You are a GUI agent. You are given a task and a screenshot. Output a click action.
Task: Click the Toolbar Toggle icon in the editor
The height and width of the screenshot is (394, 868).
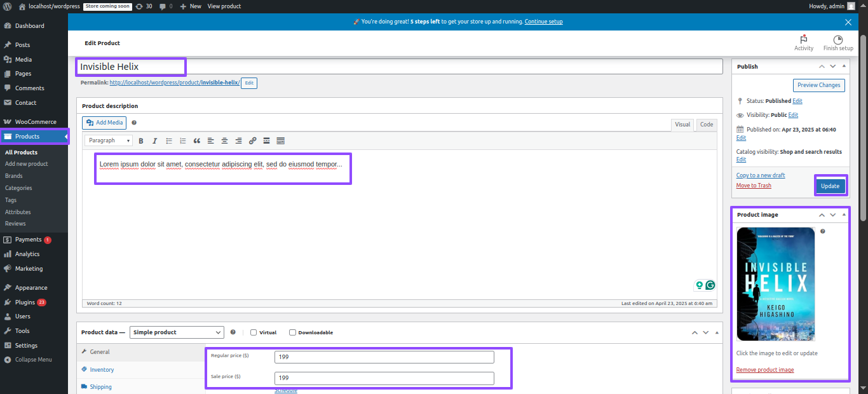[x=281, y=141]
